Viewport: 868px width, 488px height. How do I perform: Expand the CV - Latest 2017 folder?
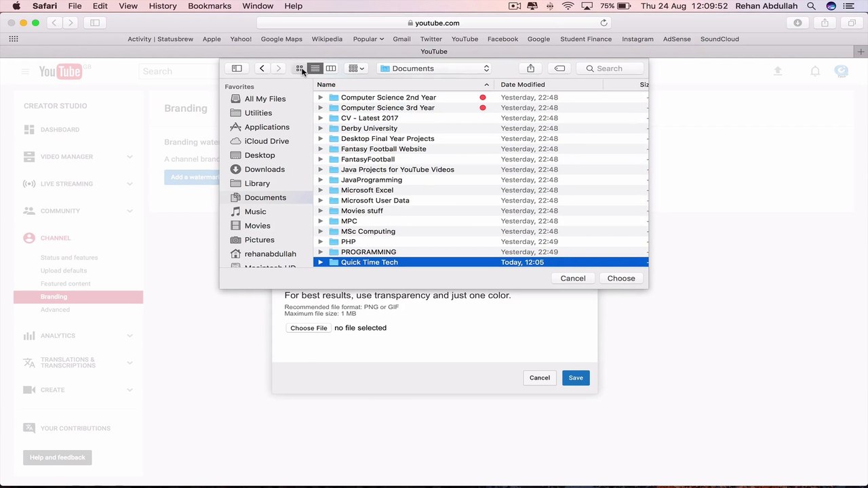tap(321, 118)
